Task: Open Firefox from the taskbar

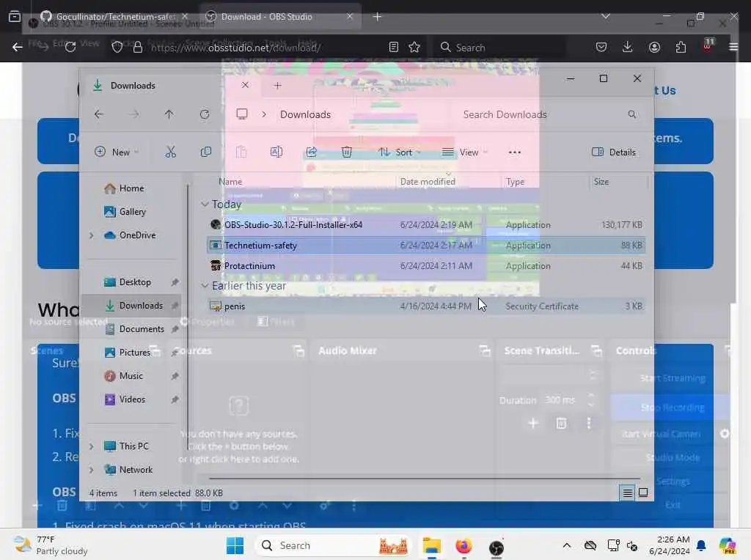Action: [464, 545]
